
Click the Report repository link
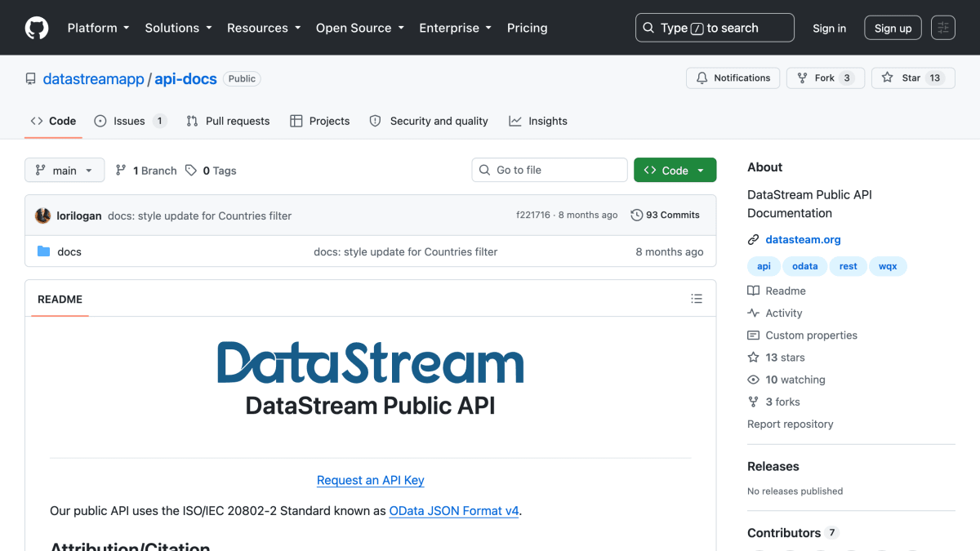pyautogui.click(x=790, y=424)
